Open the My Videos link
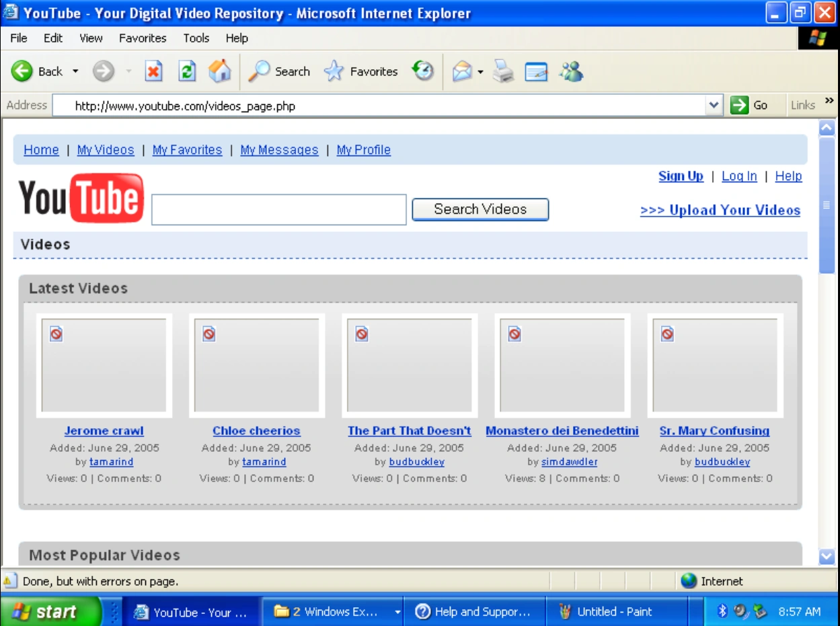The image size is (840, 626). tap(106, 150)
